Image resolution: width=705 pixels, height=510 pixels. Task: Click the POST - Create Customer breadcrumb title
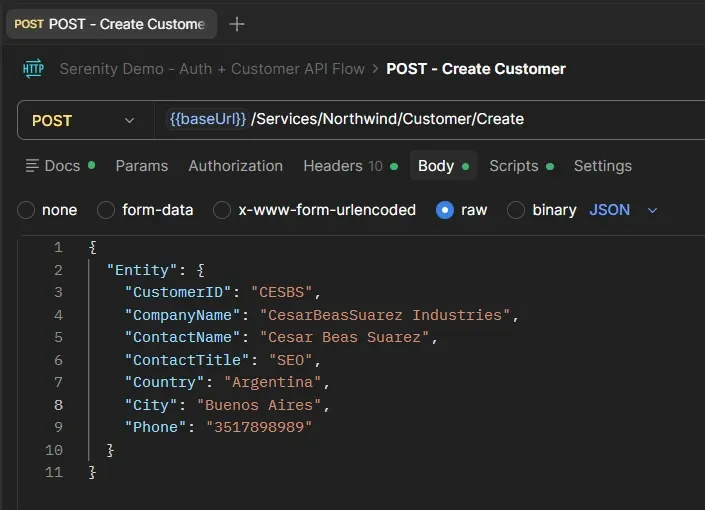point(476,69)
